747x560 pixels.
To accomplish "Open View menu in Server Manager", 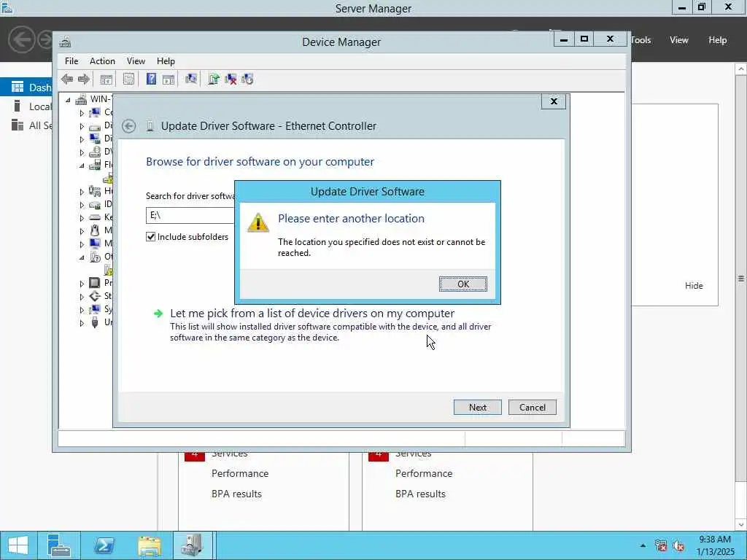I will tap(679, 40).
